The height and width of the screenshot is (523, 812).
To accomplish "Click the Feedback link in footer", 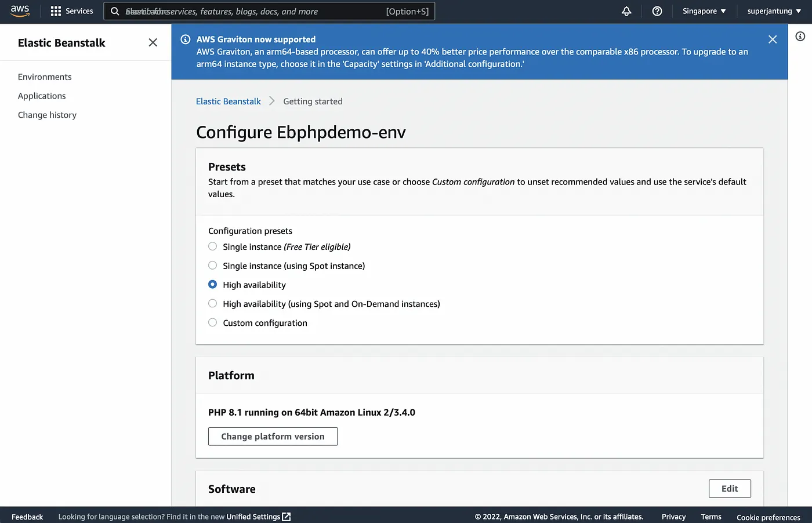I will (27, 517).
